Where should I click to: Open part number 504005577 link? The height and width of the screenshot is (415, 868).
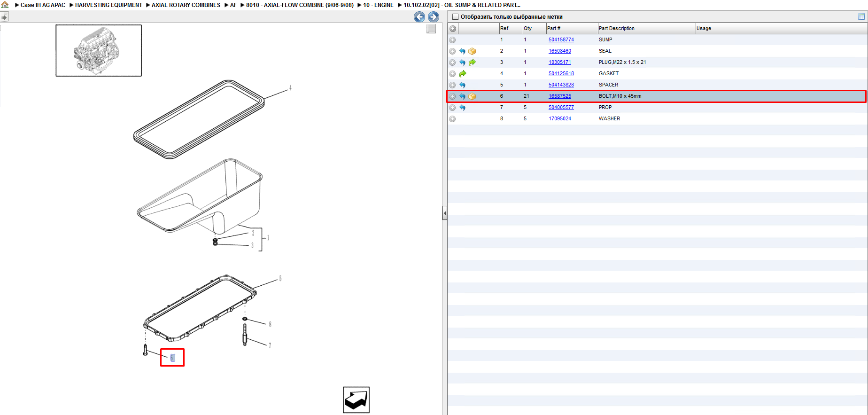(x=561, y=108)
